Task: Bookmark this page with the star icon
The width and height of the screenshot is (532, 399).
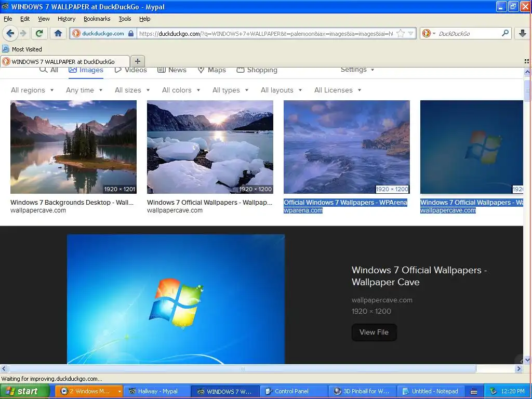Action: coord(401,33)
